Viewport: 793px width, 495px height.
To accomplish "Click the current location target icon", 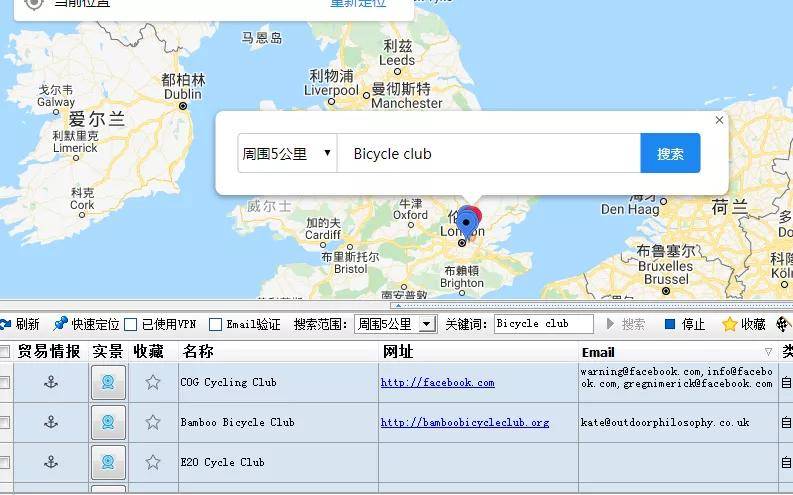I will pyautogui.click(x=33, y=4).
